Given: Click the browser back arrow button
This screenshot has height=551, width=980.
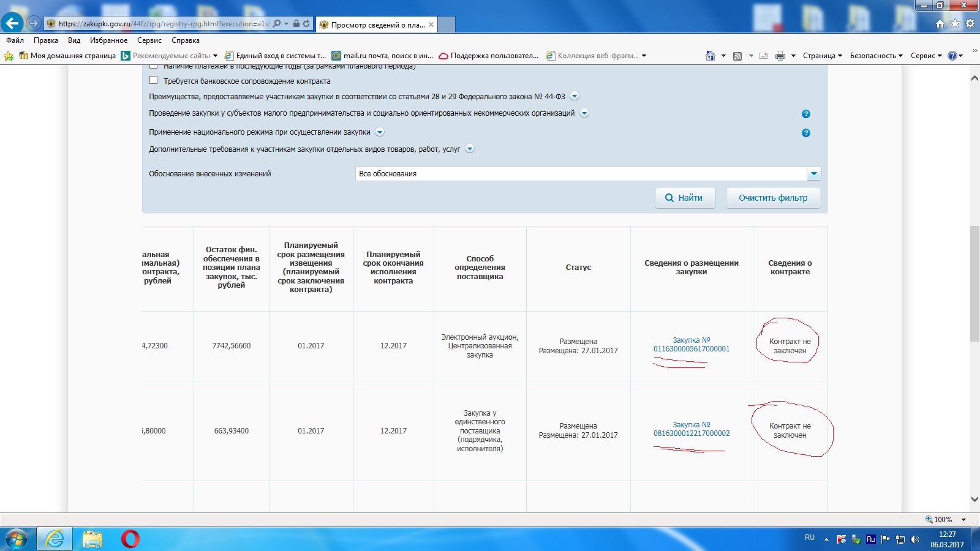Looking at the screenshot, I should [12, 23].
